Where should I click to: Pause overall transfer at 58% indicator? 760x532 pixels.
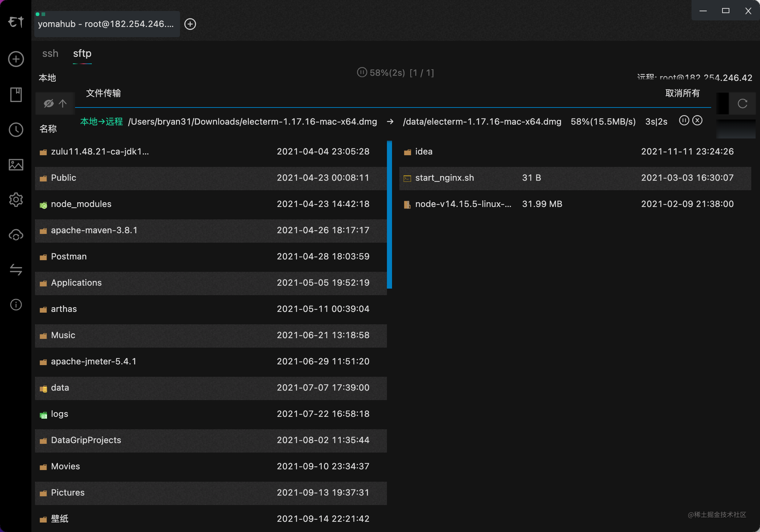pyautogui.click(x=362, y=73)
